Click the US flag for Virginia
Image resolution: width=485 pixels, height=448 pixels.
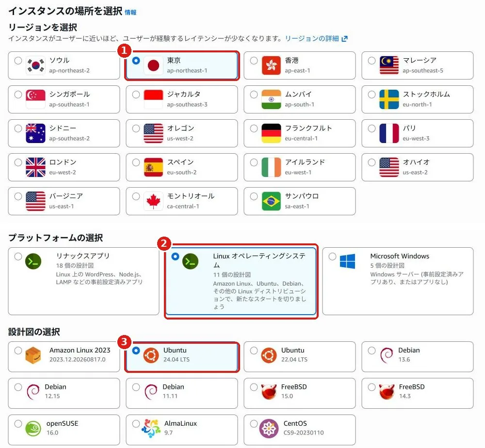[x=35, y=201]
